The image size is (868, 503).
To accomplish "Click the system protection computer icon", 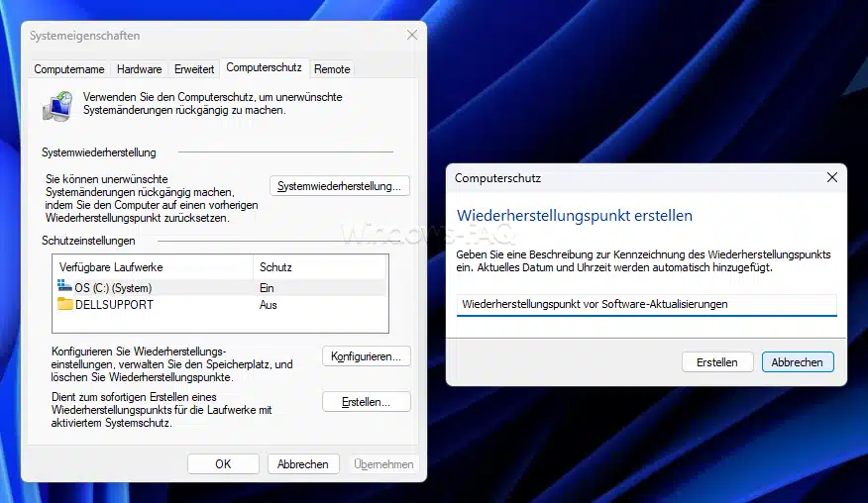I will pyautogui.click(x=57, y=106).
